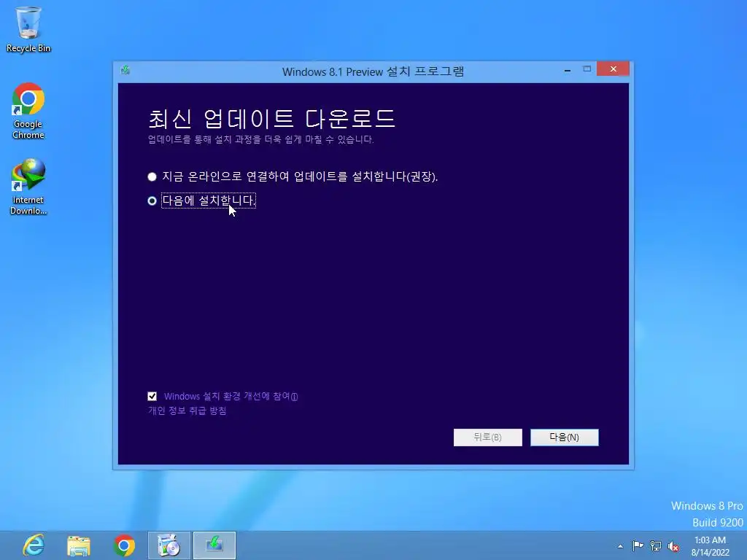747x560 pixels.
Task: Open Internet Download Manager desktop shortcut
Action: (28, 187)
